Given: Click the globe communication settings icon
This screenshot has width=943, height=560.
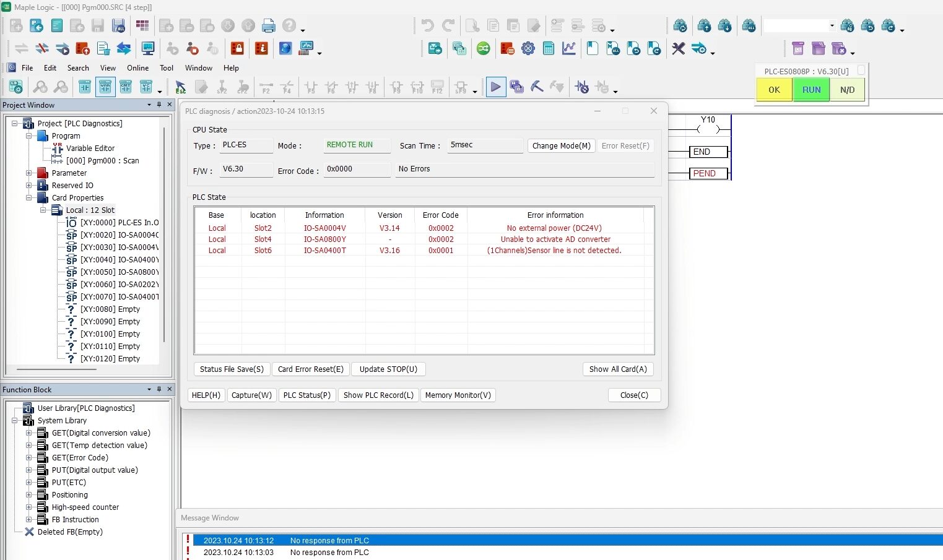Looking at the screenshot, I should [x=484, y=48].
